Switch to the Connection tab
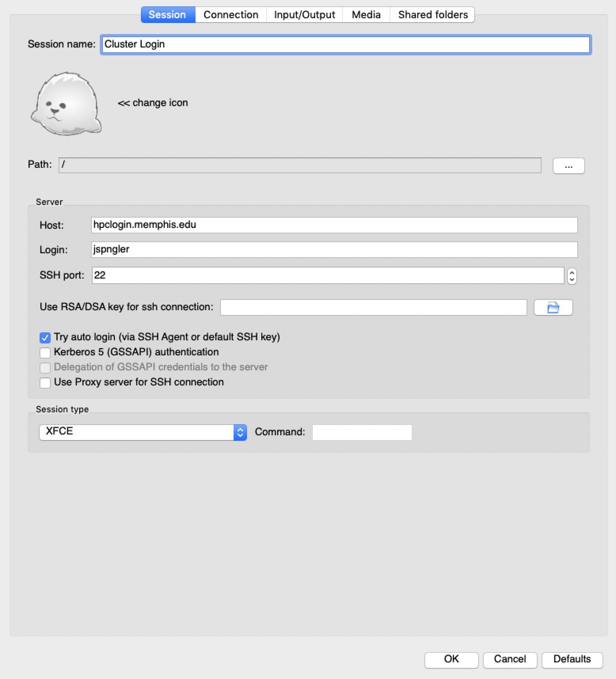Image resolution: width=616 pixels, height=679 pixels. coord(230,15)
